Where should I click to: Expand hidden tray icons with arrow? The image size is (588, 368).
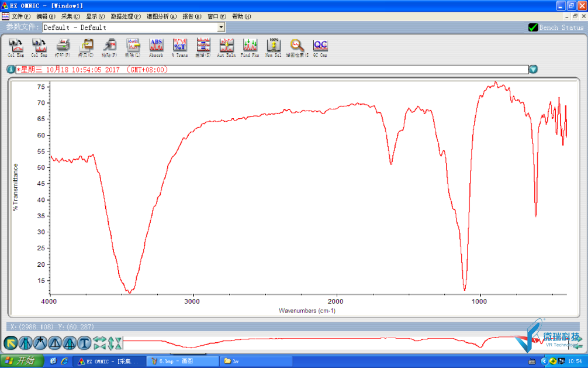(544, 361)
